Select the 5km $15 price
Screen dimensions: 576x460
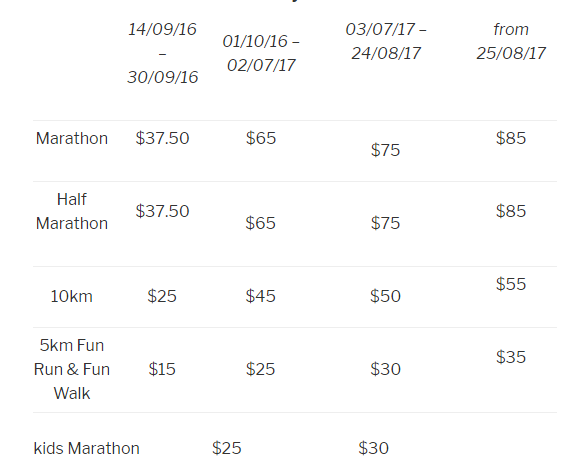[162, 369]
